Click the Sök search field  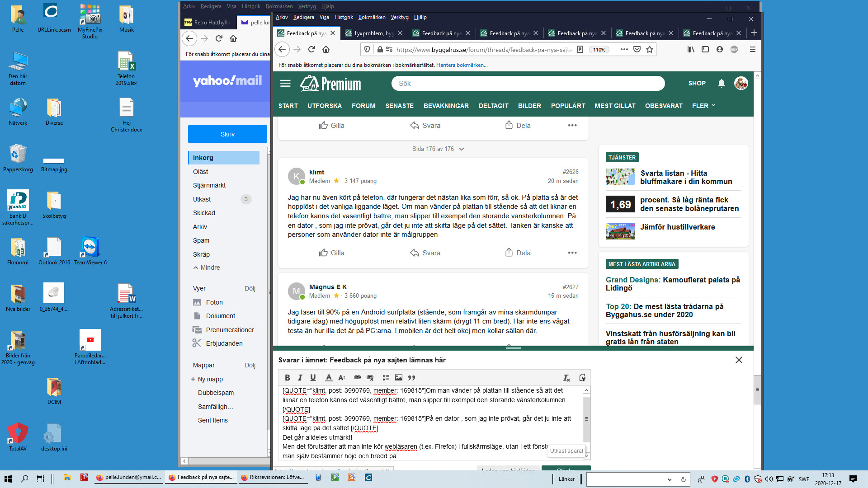coord(528,84)
